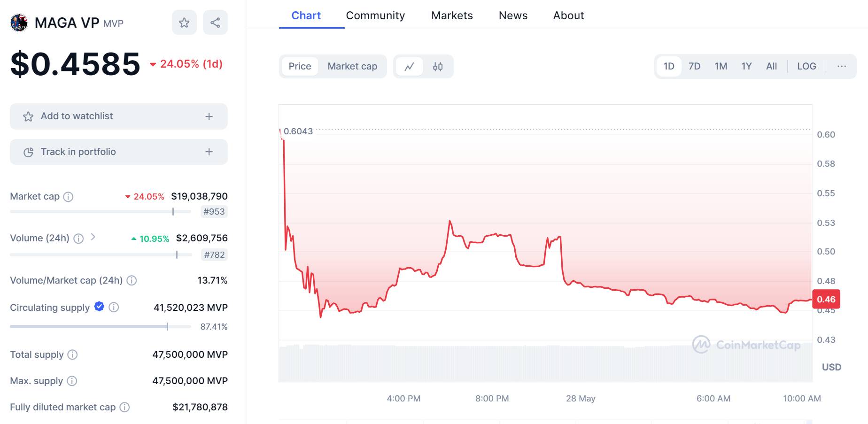Click the 28 May date axis label
Screen dimensions: 868x424
[x=581, y=399]
